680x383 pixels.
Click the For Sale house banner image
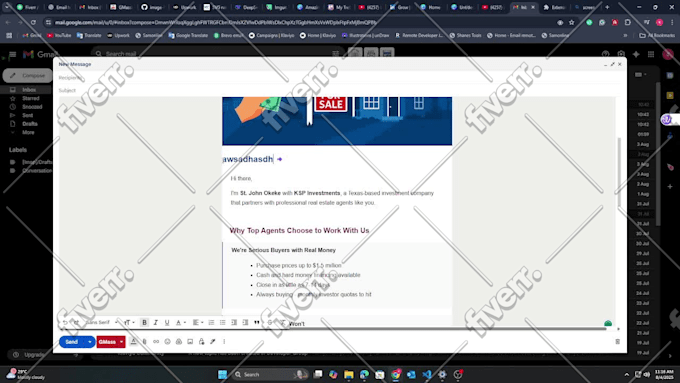337,121
